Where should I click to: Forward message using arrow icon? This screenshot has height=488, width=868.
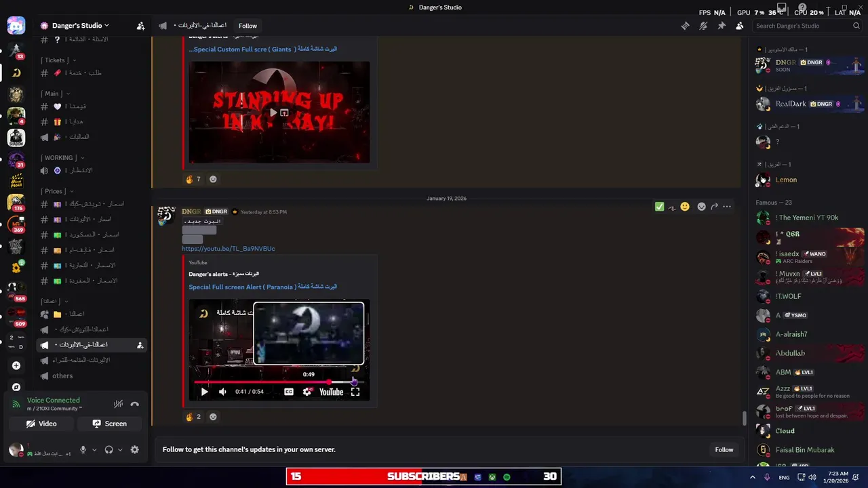[x=714, y=207]
